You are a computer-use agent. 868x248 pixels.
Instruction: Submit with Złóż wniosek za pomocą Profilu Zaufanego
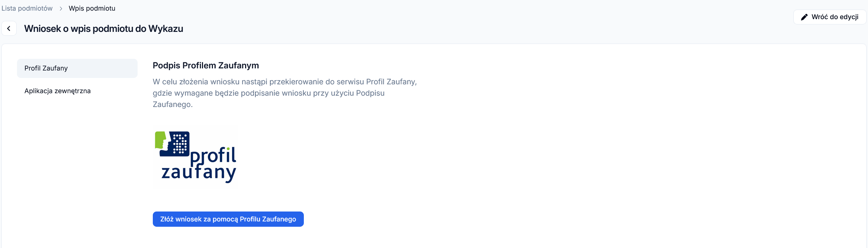coord(228,219)
